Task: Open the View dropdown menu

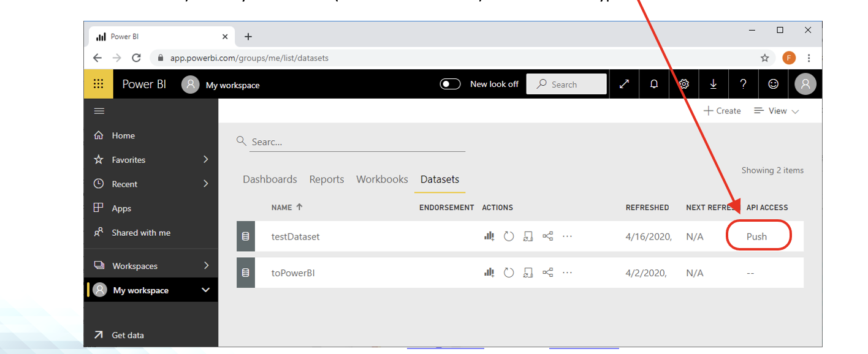Action: pos(777,111)
